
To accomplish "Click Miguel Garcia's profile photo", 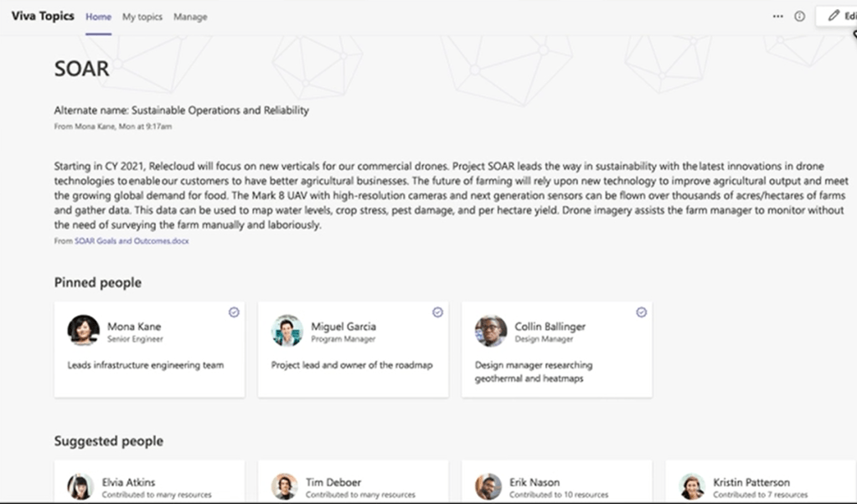I will tap(287, 331).
